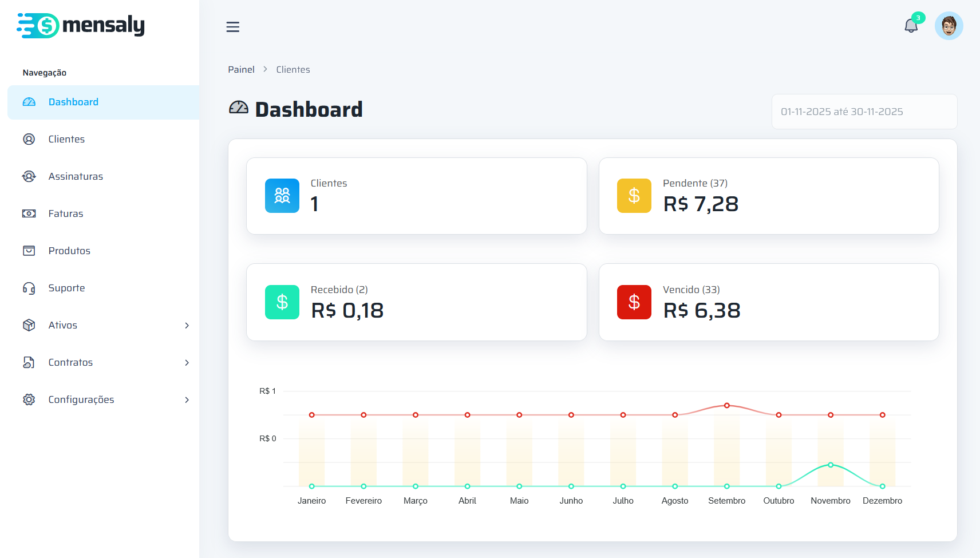Open the date range picker field
Viewport: 980px width, 558px height.
[864, 112]
